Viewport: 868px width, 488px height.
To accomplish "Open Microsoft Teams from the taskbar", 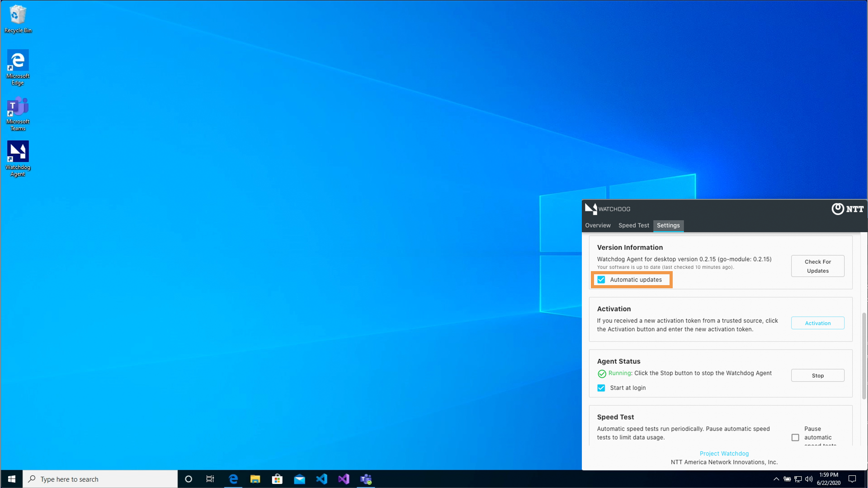I will 366,479.
